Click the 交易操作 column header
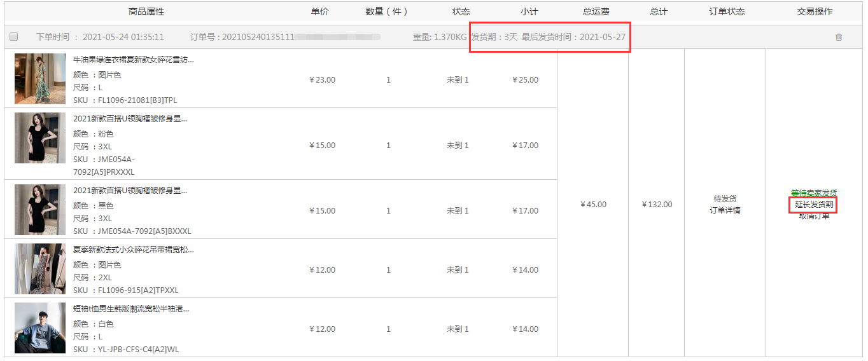 pyautogui.click(x=815, y=12)
